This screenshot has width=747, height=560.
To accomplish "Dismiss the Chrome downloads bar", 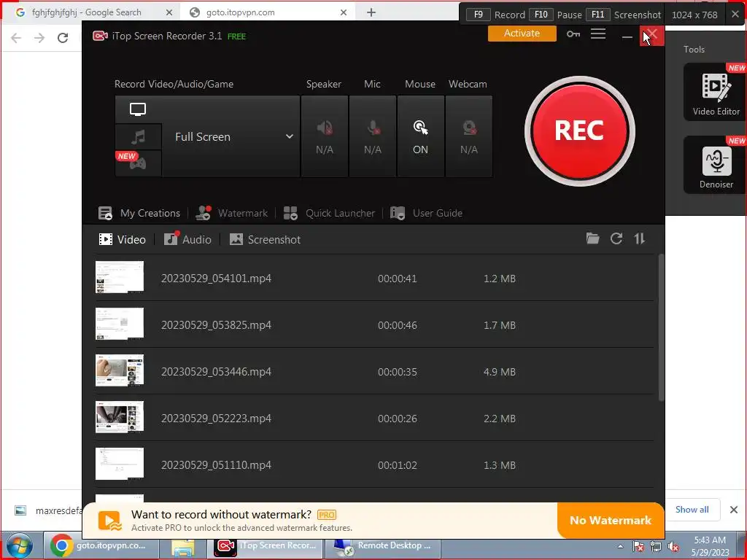I will (734, 510).
